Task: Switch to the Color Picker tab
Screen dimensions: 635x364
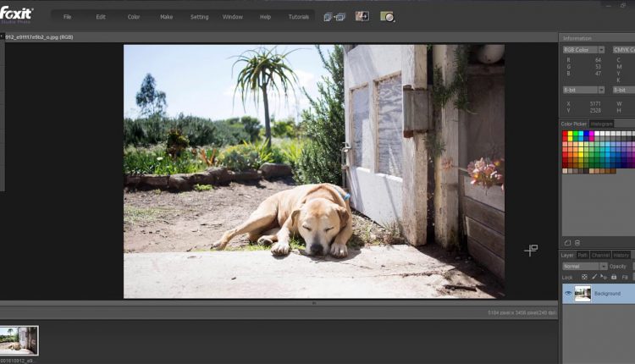Action: (573, 124)
